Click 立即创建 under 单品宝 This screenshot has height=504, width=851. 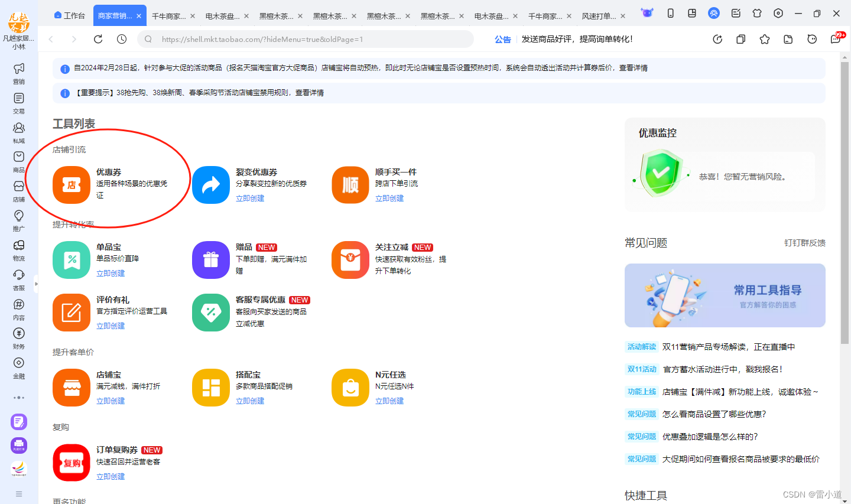click(x=111, y=274)
